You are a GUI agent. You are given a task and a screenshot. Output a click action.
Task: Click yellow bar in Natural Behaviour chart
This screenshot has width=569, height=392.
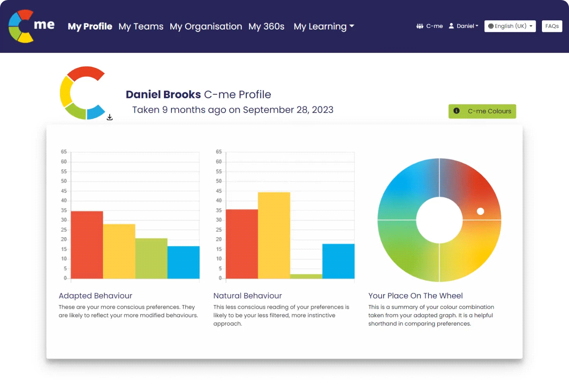point(274,235)
